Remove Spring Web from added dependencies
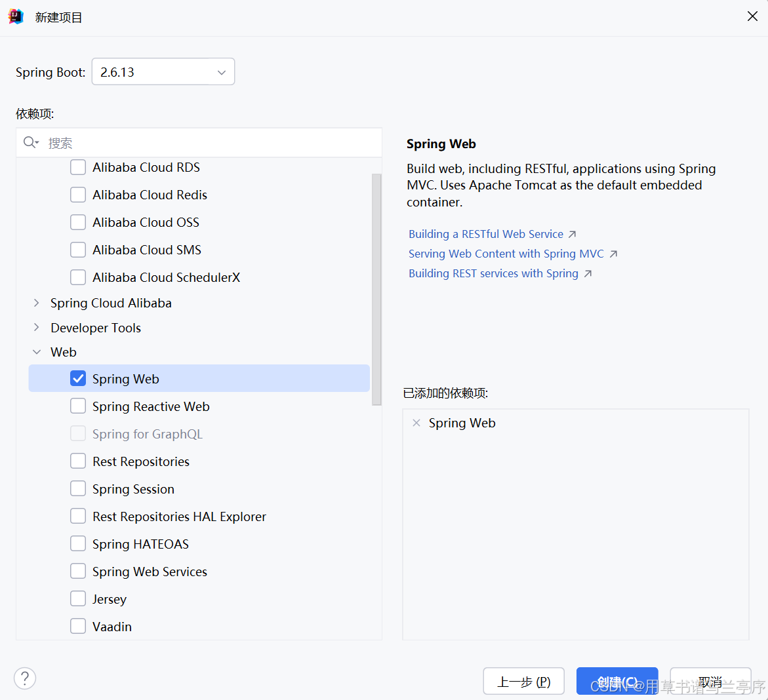 click(416, 423)
